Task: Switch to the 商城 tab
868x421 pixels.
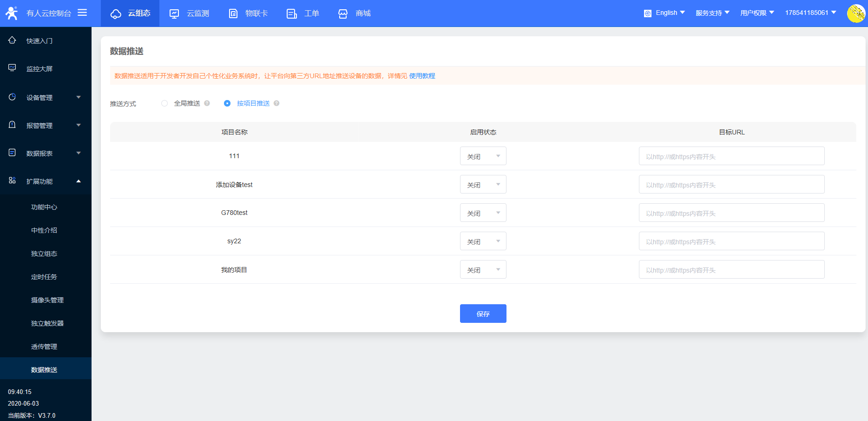Action: [x=355, y=13]
